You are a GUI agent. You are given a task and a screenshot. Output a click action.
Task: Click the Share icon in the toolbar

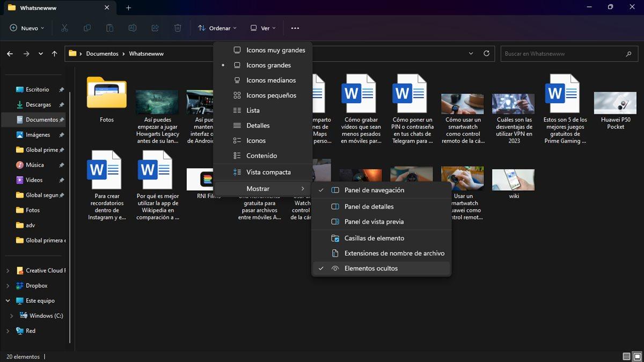point(155,27)
